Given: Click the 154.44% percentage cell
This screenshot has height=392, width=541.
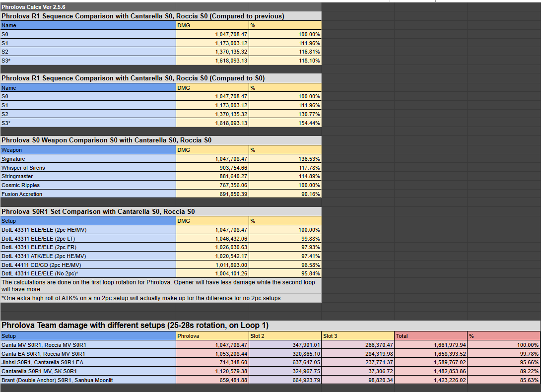Looking at the screenshot, I should click(x=285, y=123).
